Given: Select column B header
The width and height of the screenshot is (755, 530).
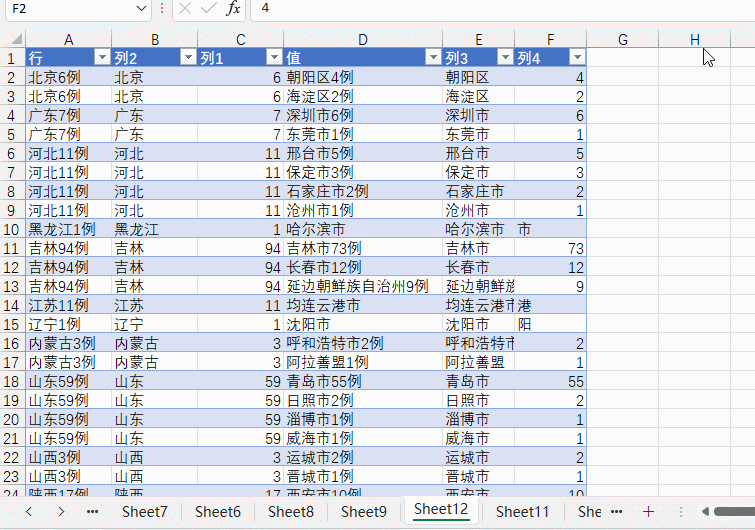Looking at the screenshot, I should [x=155, y=39].
